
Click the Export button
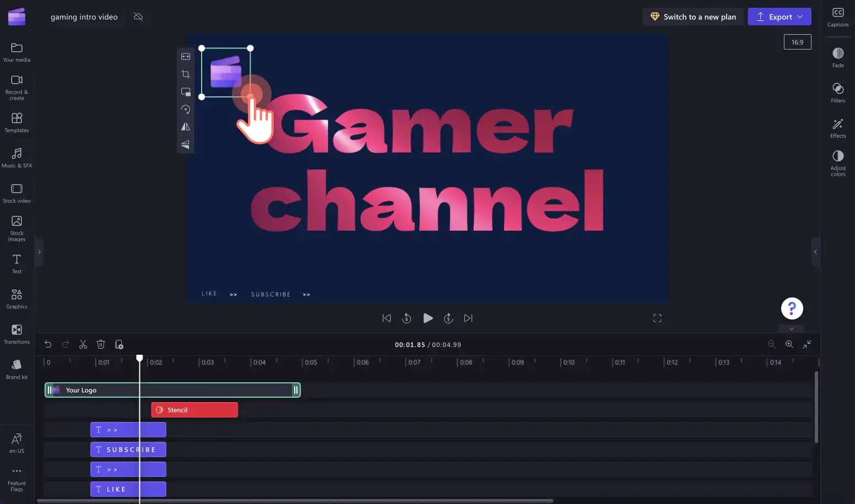click(x=779, y=17)
